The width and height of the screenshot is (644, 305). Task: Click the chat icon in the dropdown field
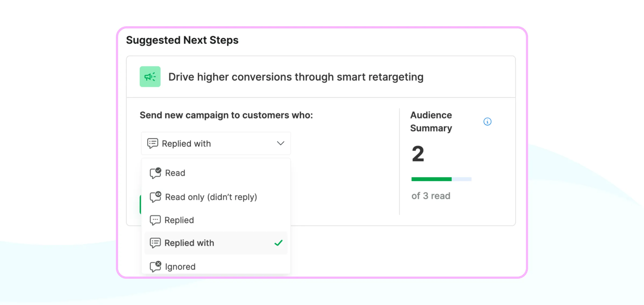tap(152, 143)
